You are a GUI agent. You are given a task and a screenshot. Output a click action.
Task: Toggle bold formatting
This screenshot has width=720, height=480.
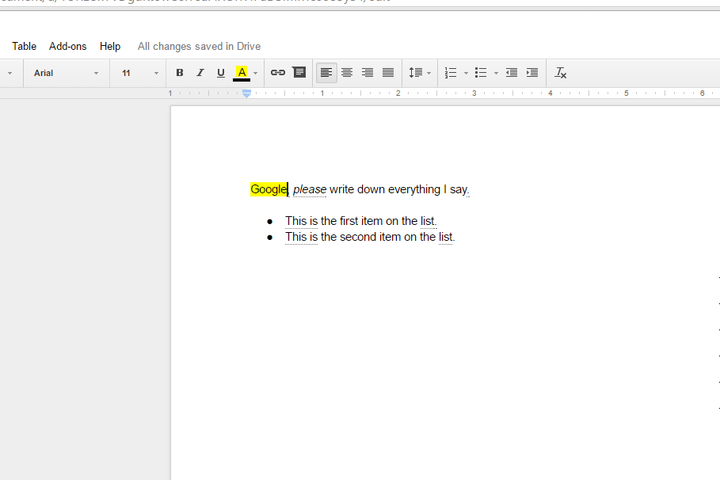tap(180, 73)
